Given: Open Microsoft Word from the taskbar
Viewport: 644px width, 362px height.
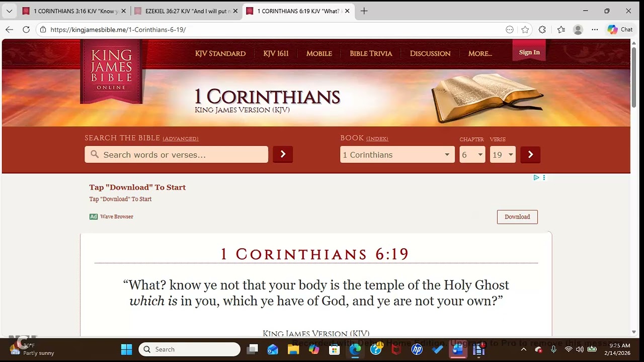Looking at the screenshot, I should pos(458,349).
